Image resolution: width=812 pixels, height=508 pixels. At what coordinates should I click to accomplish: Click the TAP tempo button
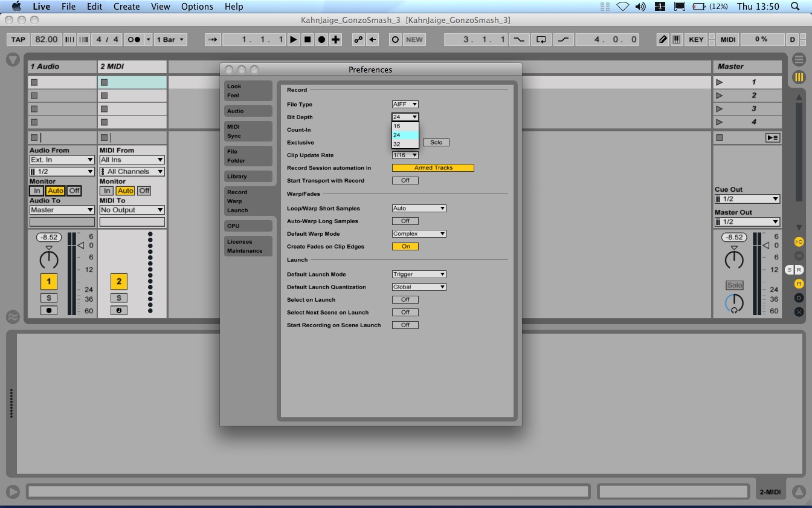point(18,39)
